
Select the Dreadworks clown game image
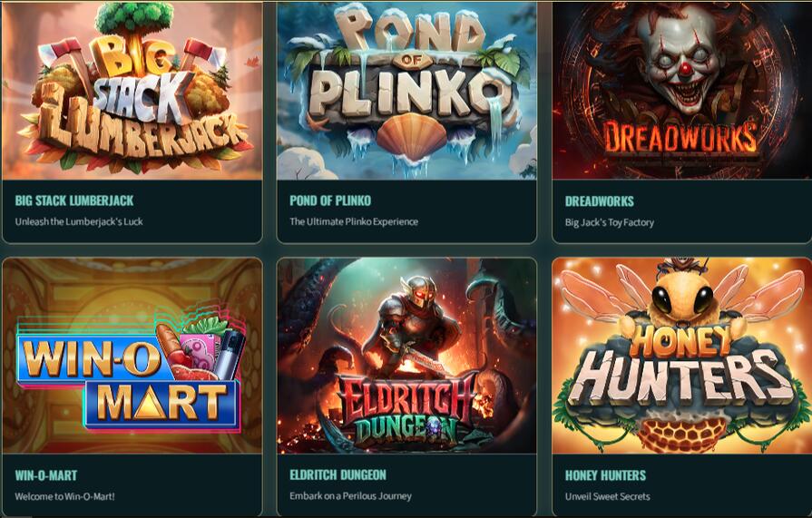[682, 90]
